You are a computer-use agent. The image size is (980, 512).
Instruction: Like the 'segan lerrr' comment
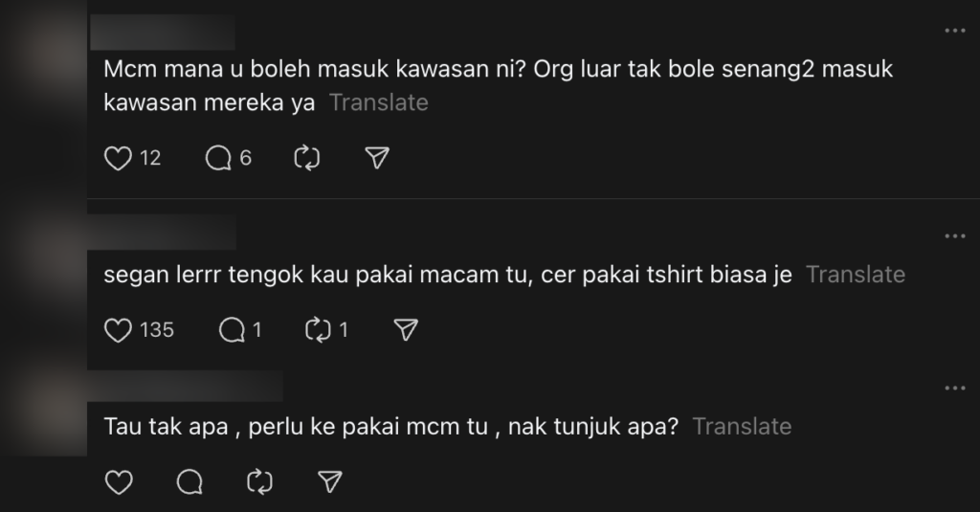(118, 330)
